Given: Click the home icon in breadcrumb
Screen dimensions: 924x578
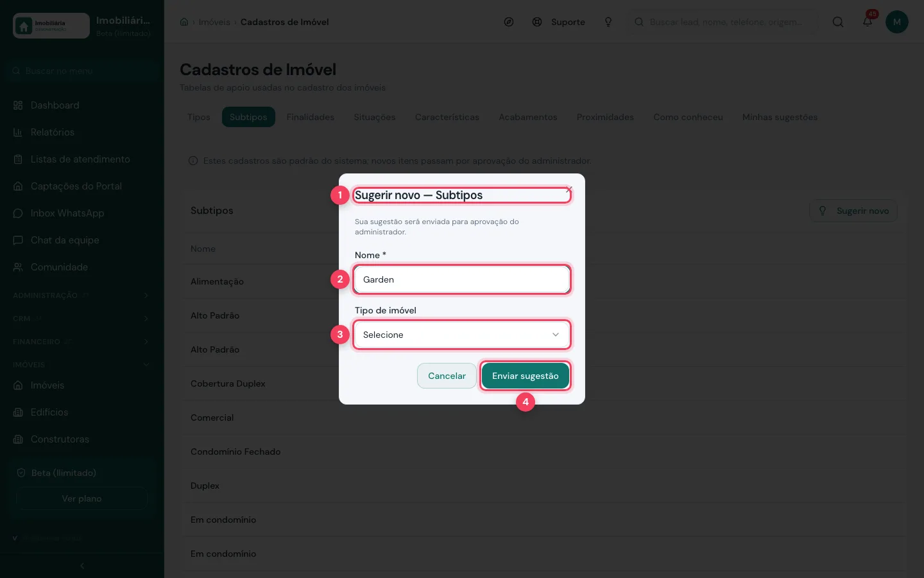Looking at the screenshot, I should tap(184, 22).
